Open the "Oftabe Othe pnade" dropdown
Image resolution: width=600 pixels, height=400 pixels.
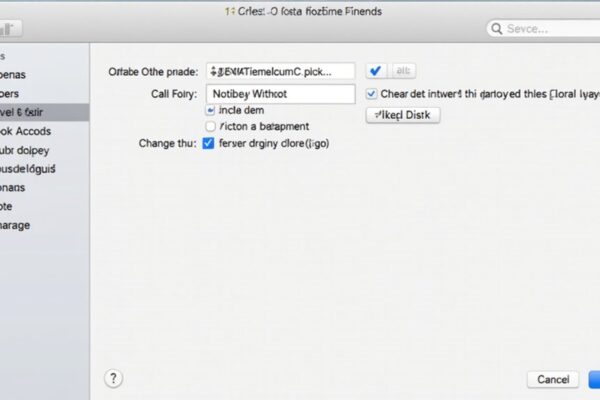(x=280, y=71)
